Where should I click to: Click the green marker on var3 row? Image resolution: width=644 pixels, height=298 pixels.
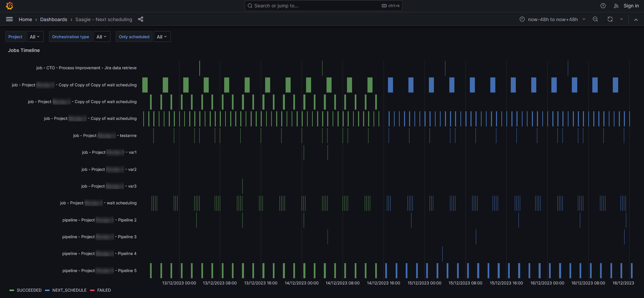[242, 186]
